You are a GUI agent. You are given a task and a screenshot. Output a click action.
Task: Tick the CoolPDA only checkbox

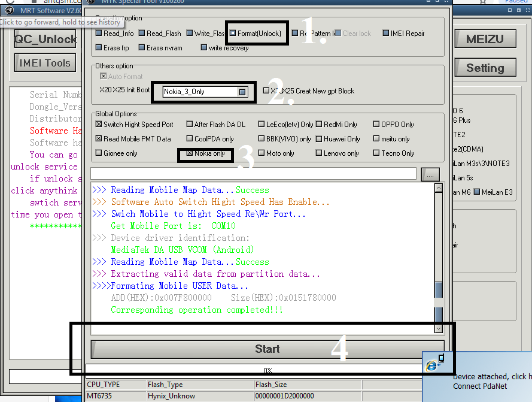tap(190, 138)
